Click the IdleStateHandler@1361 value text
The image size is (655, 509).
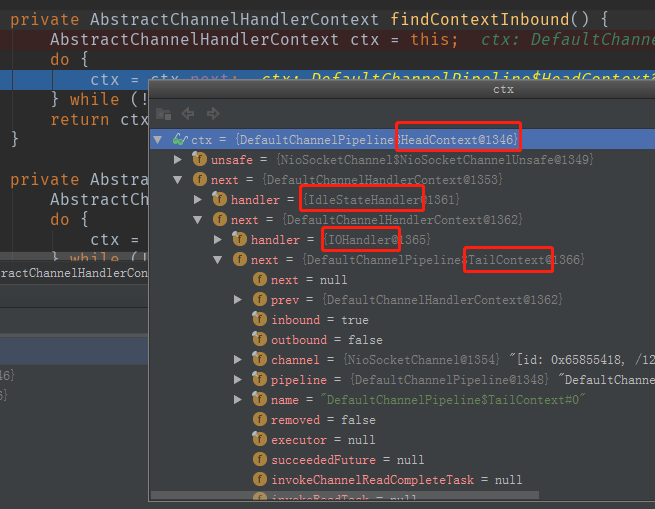pos(381,200)
